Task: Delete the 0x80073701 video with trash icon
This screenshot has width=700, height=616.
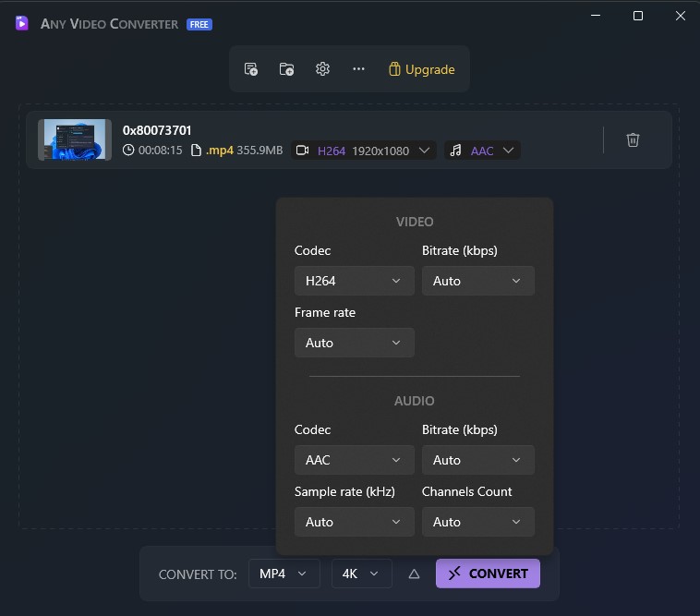Action: tap(633, 139)
